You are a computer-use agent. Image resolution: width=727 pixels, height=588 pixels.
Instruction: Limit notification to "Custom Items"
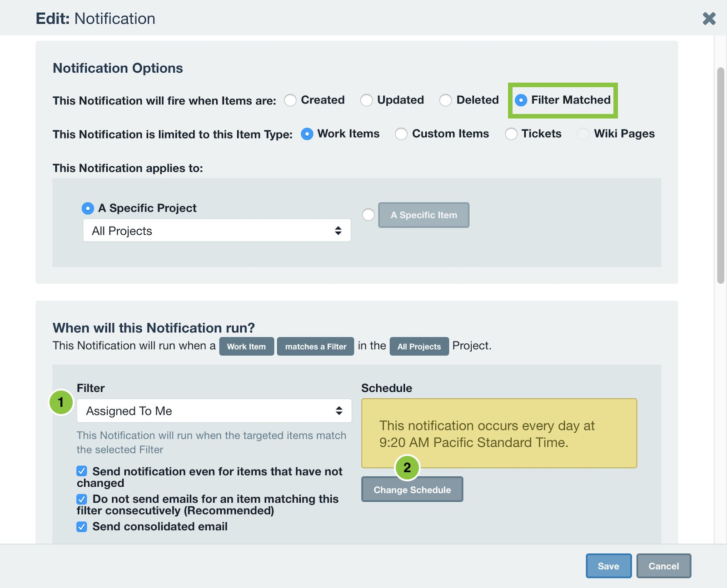[401, 134]
